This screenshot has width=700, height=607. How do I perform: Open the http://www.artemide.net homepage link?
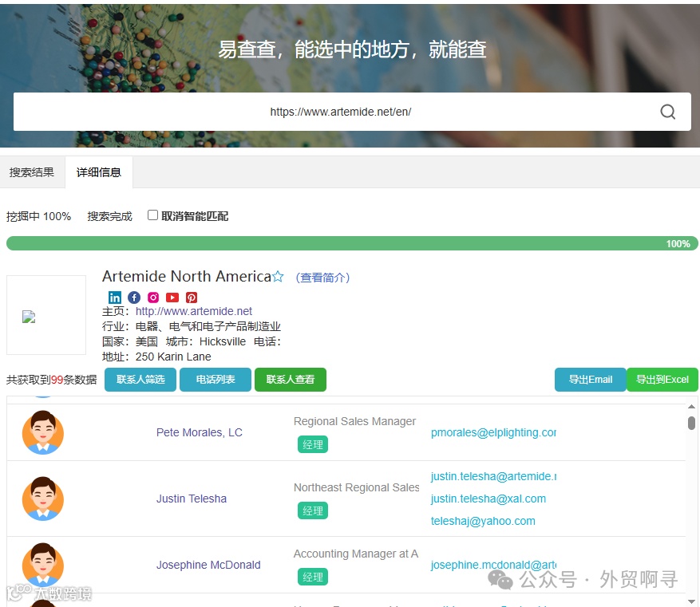point(194,311)
